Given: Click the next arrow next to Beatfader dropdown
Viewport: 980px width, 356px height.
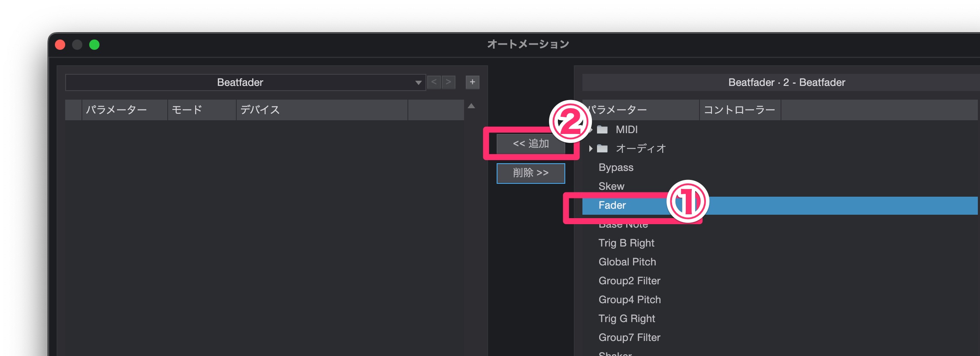Looking at the screenshot, I should (449, 82).
